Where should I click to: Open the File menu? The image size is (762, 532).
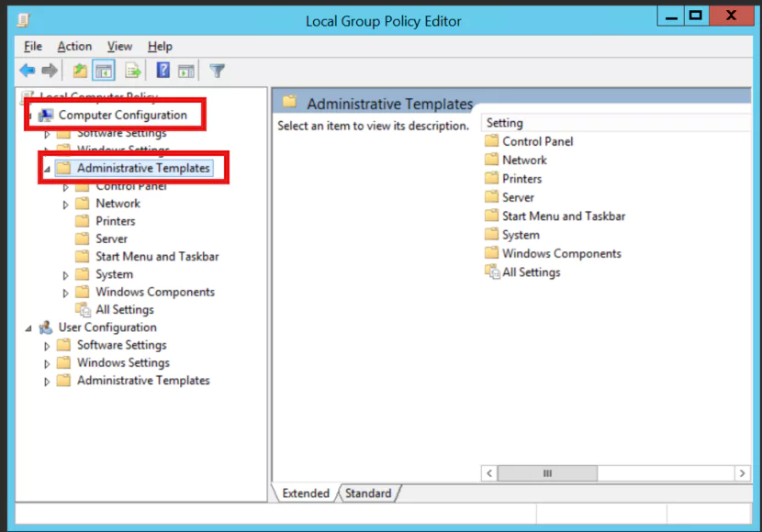click(x=32, y=47)
